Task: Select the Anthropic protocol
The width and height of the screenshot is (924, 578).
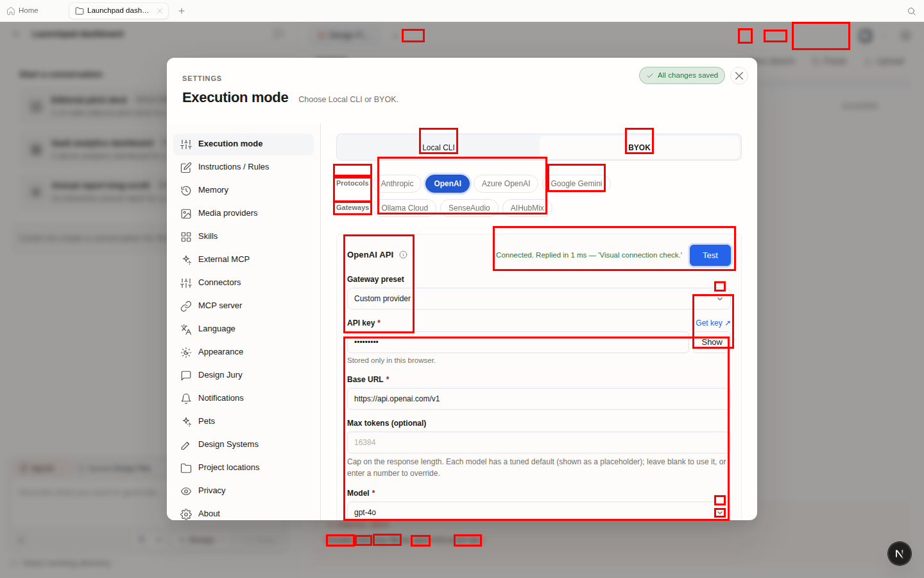Action: pos(397,184)
